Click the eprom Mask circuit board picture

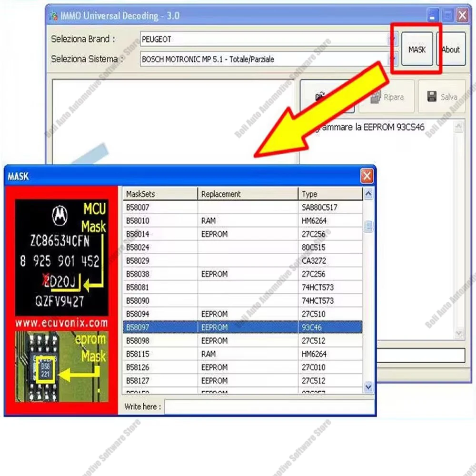click(61, 367)
